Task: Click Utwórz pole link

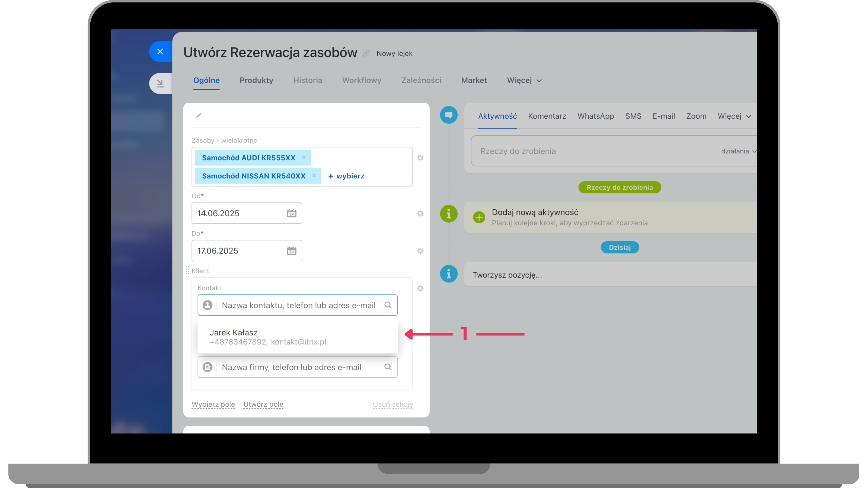Action: point(263,404)
